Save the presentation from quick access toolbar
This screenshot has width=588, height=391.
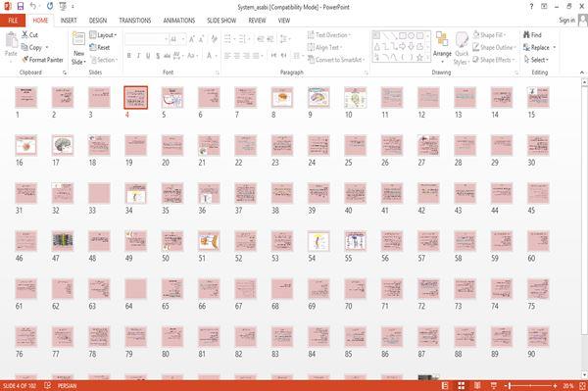[x=21, y=7]
